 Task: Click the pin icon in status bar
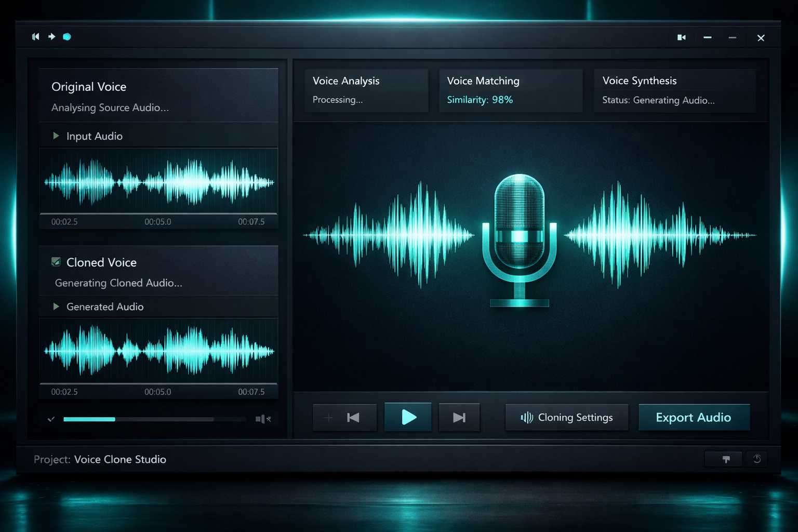[726, 459]
